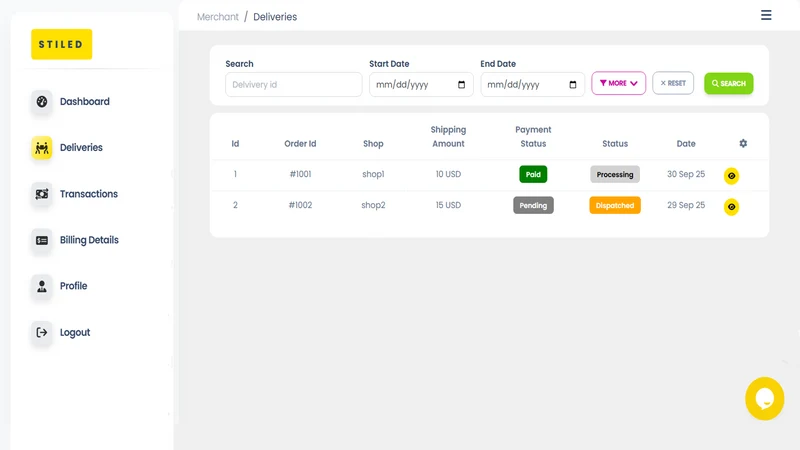Click the Dashboard gauge icon in sidebar

coord(42,102)
